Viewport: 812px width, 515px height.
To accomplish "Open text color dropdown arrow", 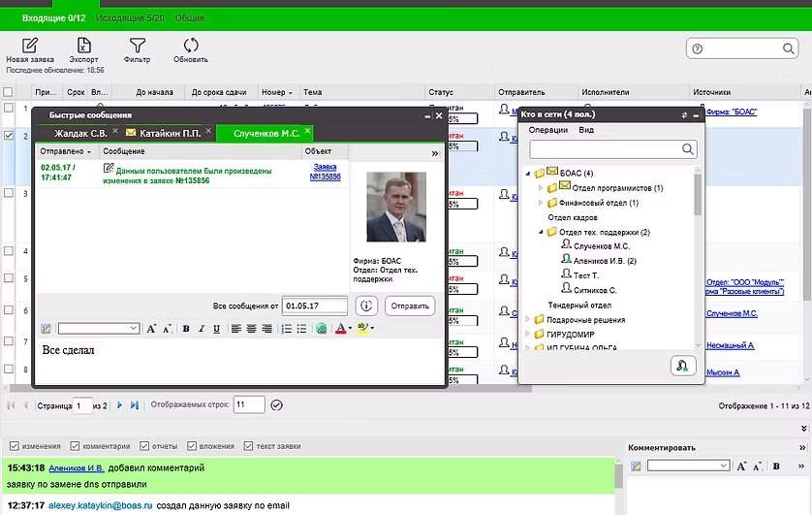I will (x=351, y=329).
